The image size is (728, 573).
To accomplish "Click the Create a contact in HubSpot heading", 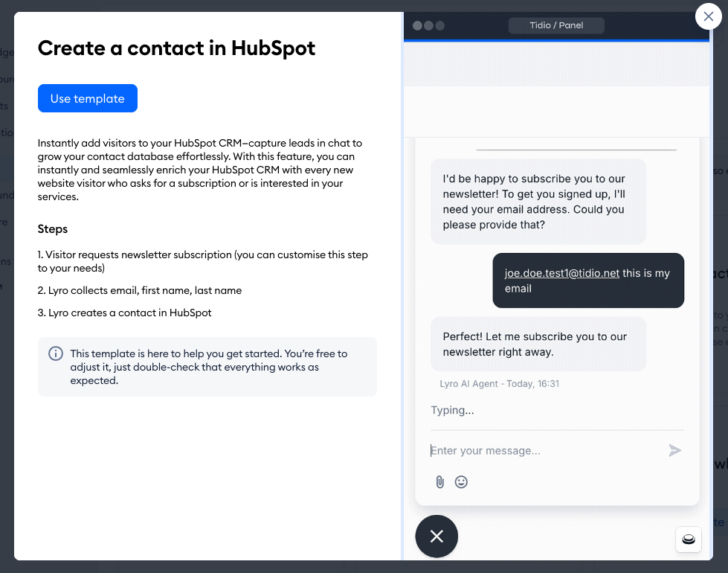I will tap(177, 48).
